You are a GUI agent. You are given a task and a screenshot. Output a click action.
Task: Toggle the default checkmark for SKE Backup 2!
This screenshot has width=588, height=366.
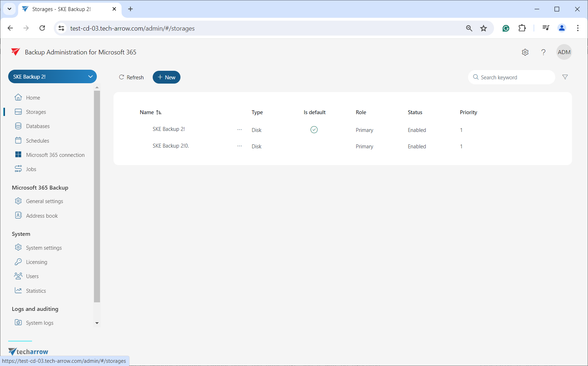click(314, 130)
